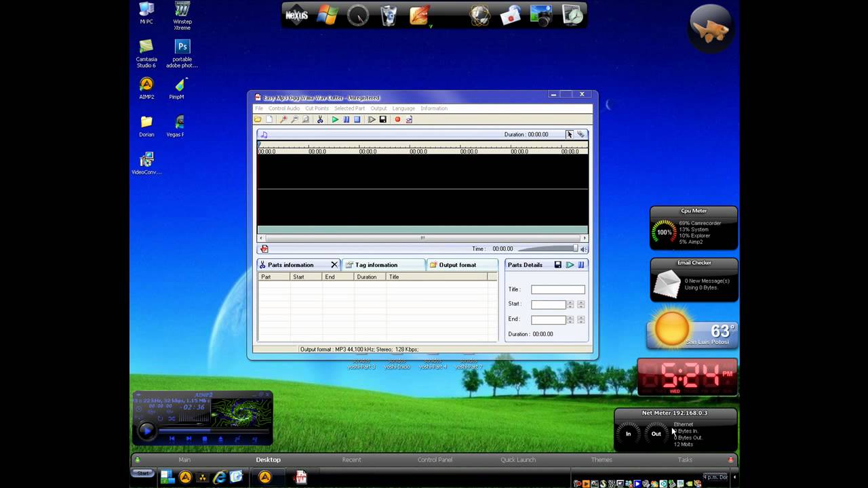Click the X delete icon on Parts information

(x=334, y=264)
